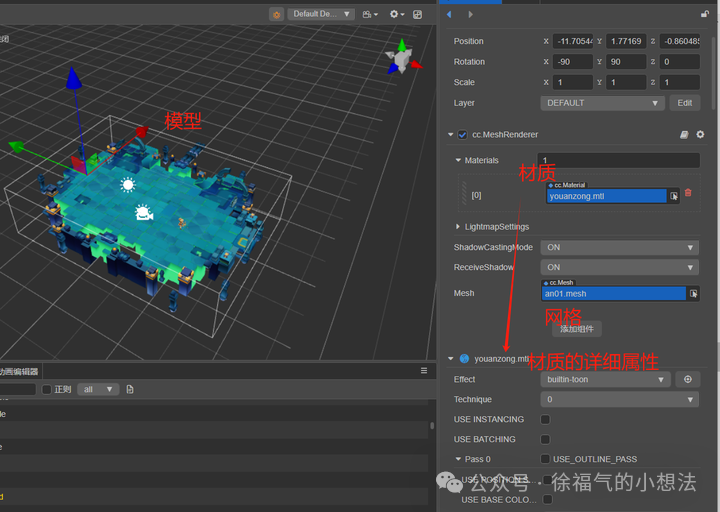
Task: Click the Rotation Y field showing 90
Action: click(626, 62)
